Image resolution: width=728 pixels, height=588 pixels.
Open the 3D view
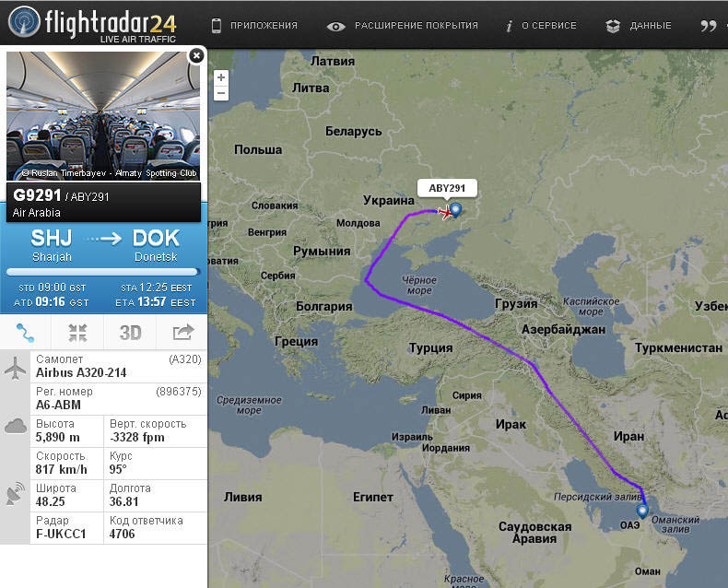coord(130,333)
